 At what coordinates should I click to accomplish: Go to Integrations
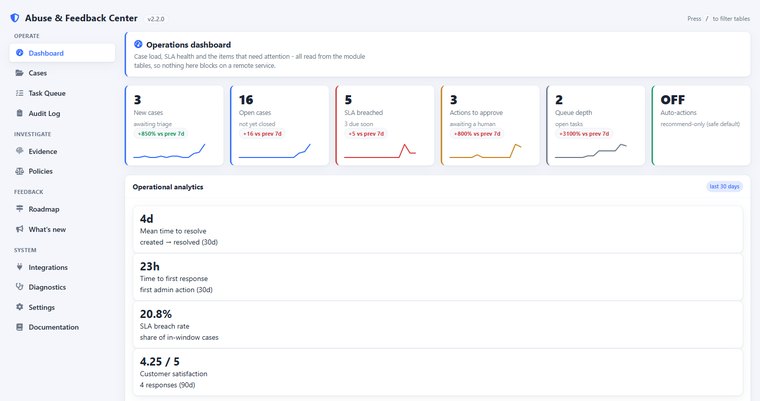62,267
